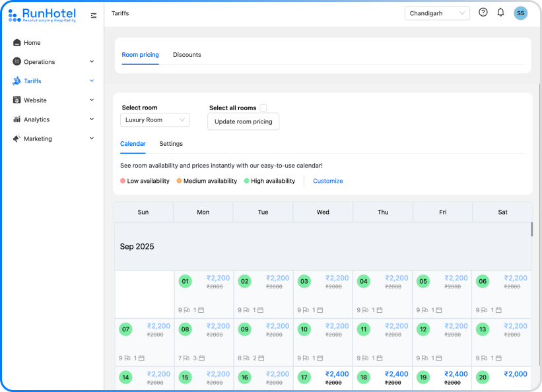Click the Tariffs page title
The image size is (542, 392).
[x=120, y=13]
